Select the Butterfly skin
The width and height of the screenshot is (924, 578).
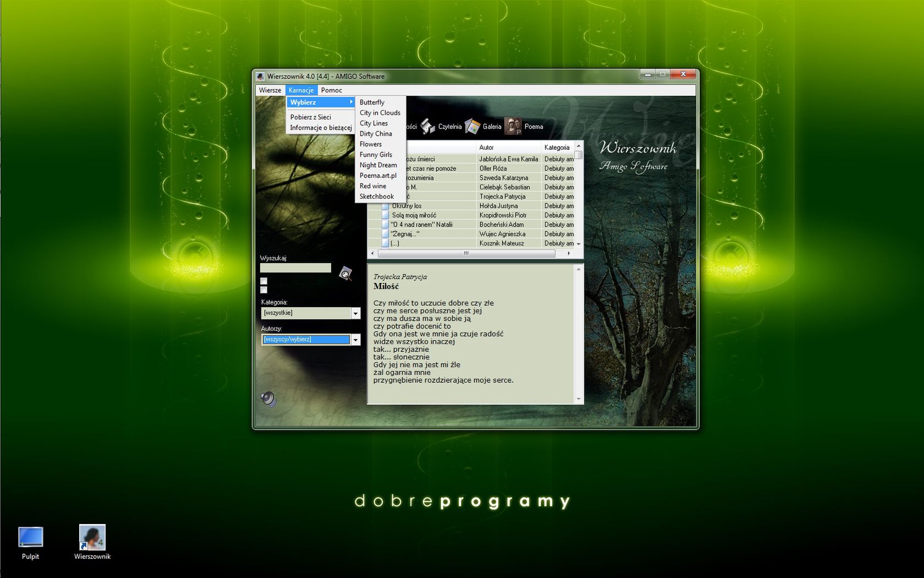(x=381, y=102)
